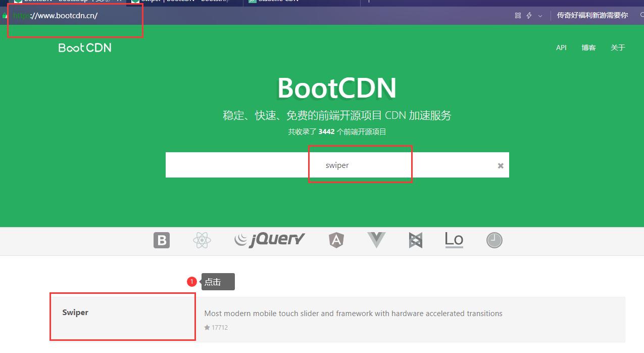Select the React atom icon
The width and height of the screenshot is (644, 353).
pyautogui.click(x=202, y=240)
